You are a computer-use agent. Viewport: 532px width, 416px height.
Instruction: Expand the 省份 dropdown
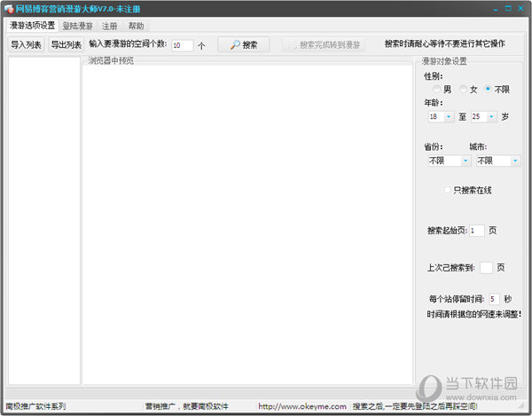tap(450, 161)
